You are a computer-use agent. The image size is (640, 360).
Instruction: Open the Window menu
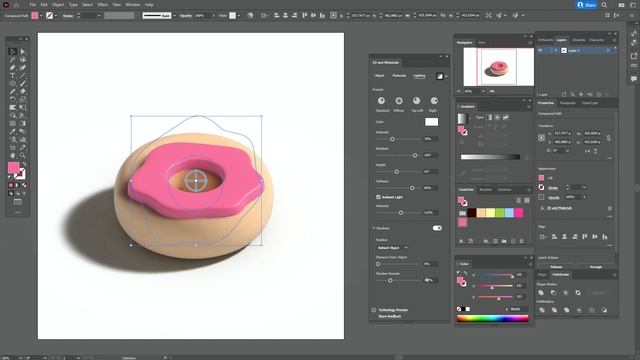133,5
